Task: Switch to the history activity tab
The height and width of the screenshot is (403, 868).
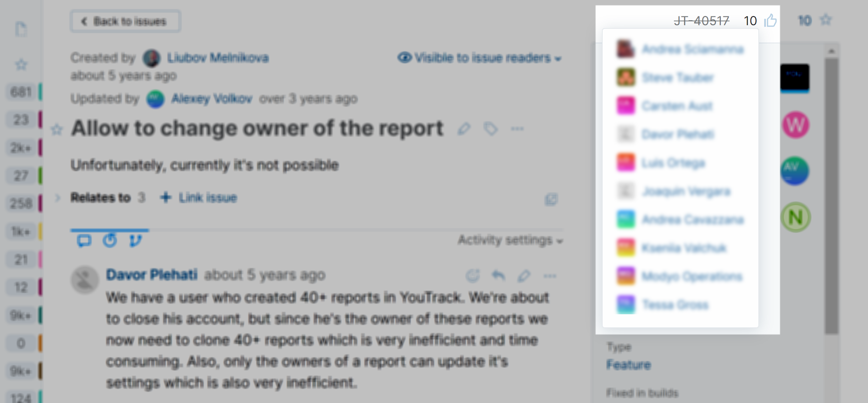Action: point(110,240)
